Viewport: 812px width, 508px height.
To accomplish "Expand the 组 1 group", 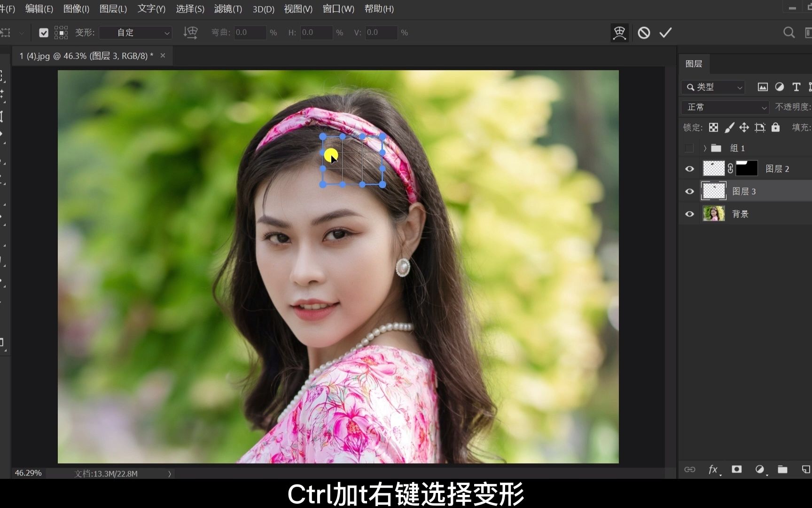I will [704, 148].
